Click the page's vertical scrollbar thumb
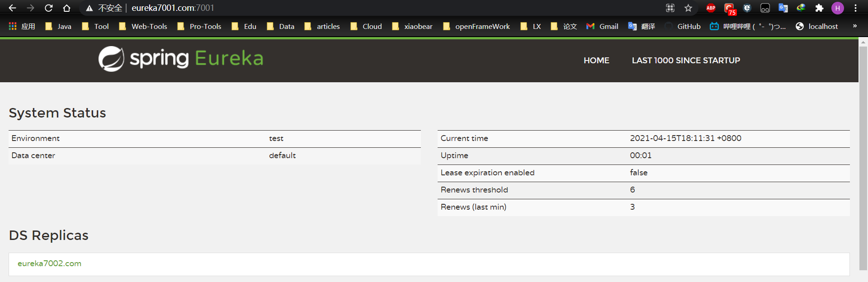This screenshot has height=282, width=868. point(863,158)
